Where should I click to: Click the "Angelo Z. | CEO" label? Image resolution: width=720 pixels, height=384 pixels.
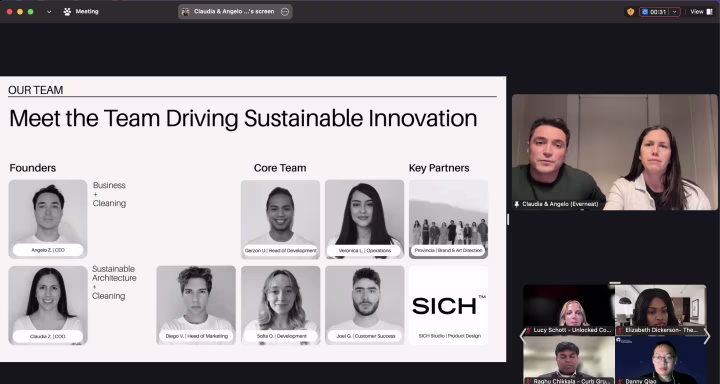(x=48, y=250)
